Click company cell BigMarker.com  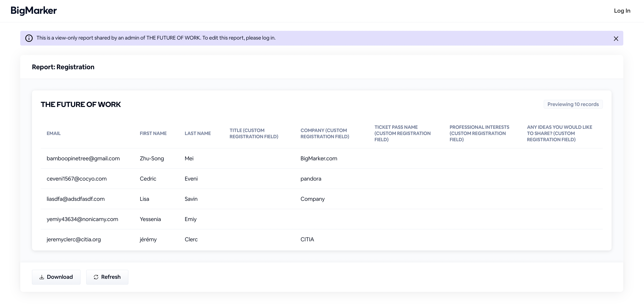(x=319, y=158)
